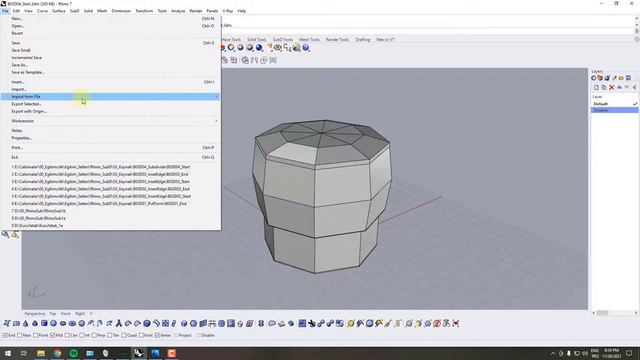Open File Explorer from taskbar
The width and height of the screenshot is (640, 360).
tap(41, 353)
